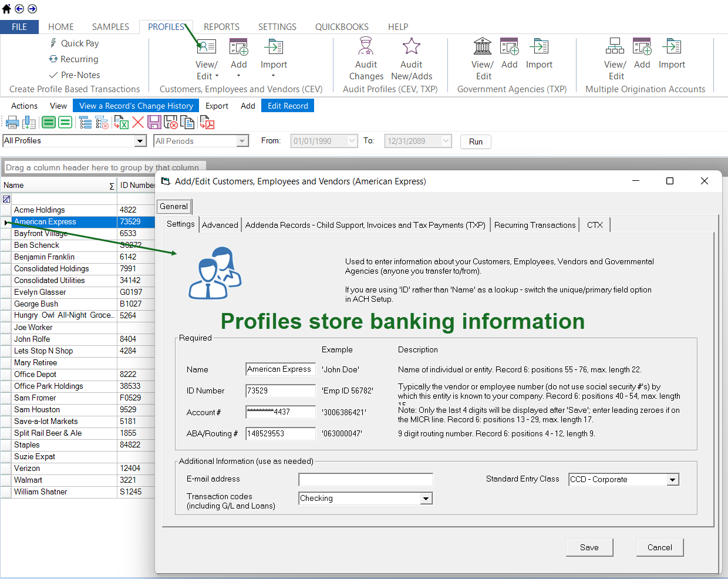Viewport: 728px width, 579px height.
Task: Open the Transaction codes Checking dropdown
Action: coord(426,499)
